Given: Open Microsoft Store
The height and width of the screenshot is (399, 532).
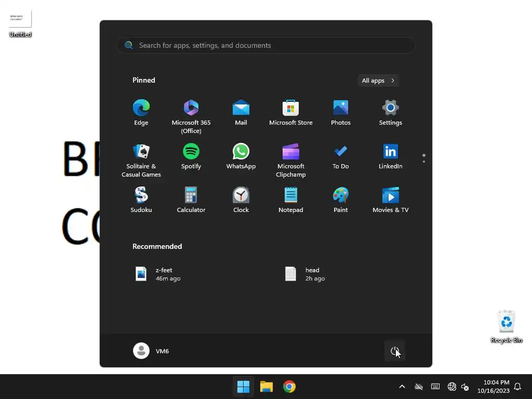Looking at the screenshot, I should pos(291,113).
